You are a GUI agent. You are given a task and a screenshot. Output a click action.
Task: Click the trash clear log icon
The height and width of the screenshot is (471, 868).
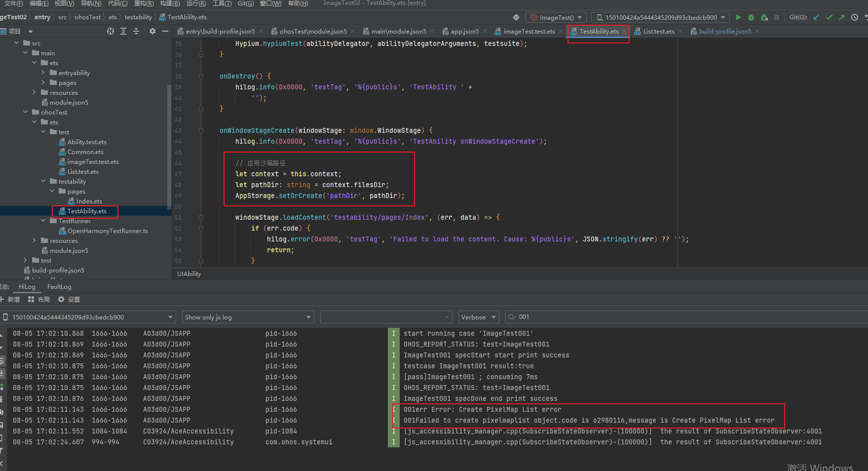[2, 399]
